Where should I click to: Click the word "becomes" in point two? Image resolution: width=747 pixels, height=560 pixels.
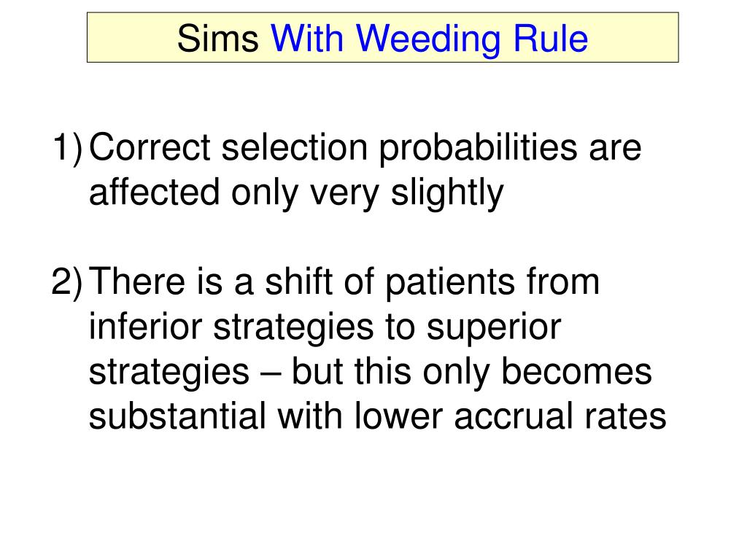click(x=576, y=371)
